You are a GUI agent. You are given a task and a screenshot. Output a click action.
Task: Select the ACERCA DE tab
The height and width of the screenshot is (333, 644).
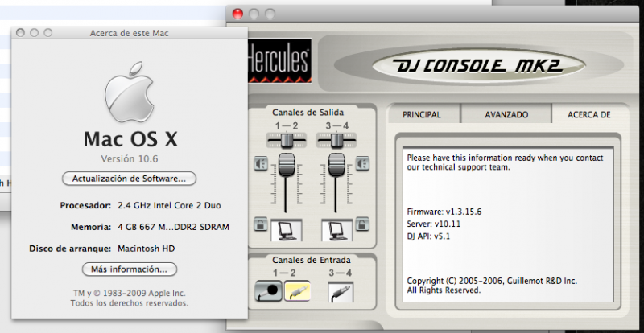pyautogui.click(x=589, y=115)
